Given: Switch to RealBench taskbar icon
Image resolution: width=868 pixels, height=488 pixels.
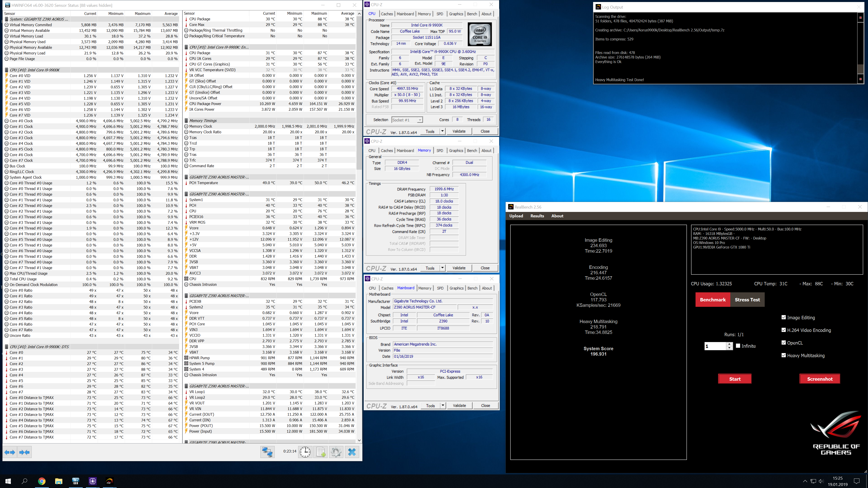Looking at the screenshot, I should (x=109, y=481).
